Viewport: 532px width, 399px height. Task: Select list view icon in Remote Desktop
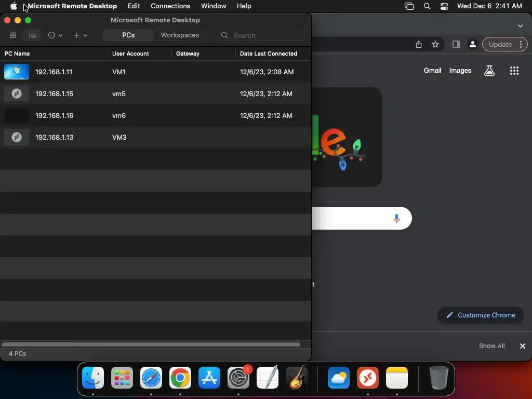click(32, 35)
